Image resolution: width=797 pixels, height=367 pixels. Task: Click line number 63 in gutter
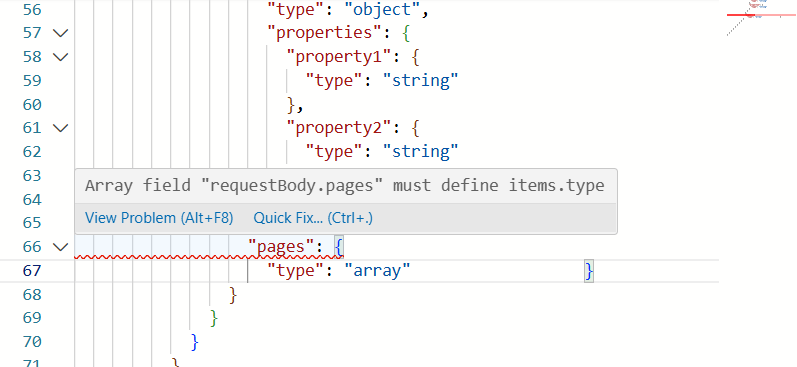click(32, 175)
